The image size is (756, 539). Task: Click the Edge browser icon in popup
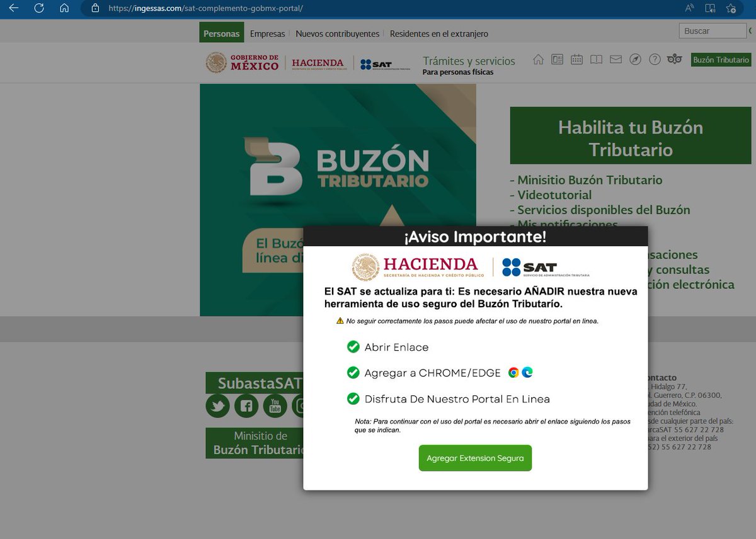click(x=527, y=372)
